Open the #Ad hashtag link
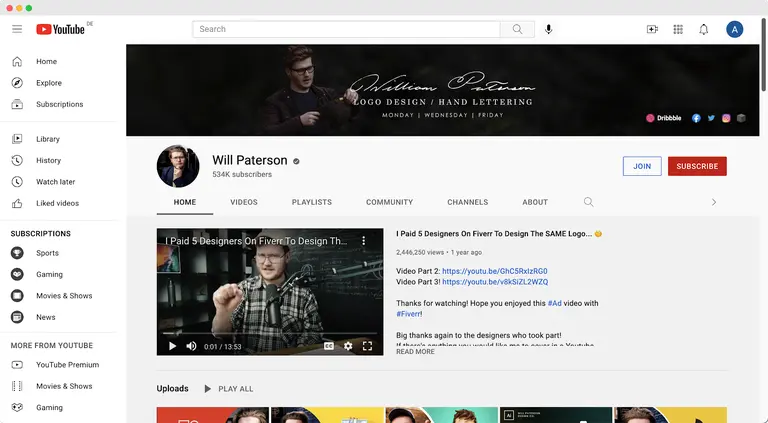Viewport: 768px width, 423px height. [554, 304]
